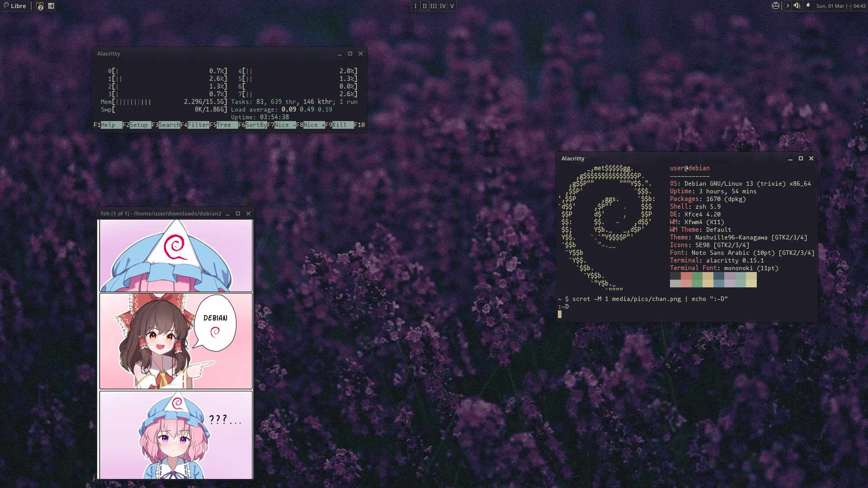Minimize the htop Alacritty window
The width and height of the screenshot is (868, 488).
[340, 54]
